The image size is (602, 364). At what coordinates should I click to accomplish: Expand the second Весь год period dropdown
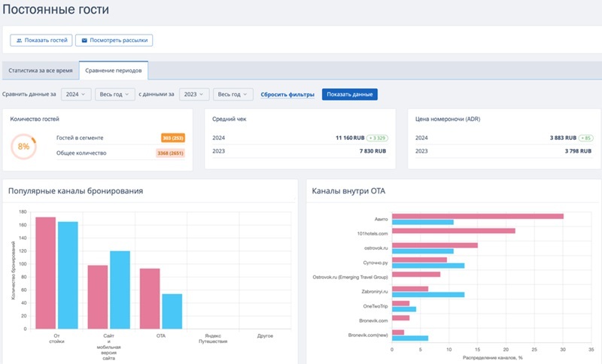coord(233,94)
